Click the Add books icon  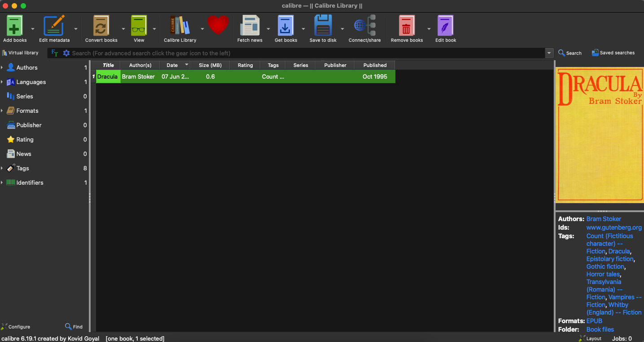click(14, 25)
